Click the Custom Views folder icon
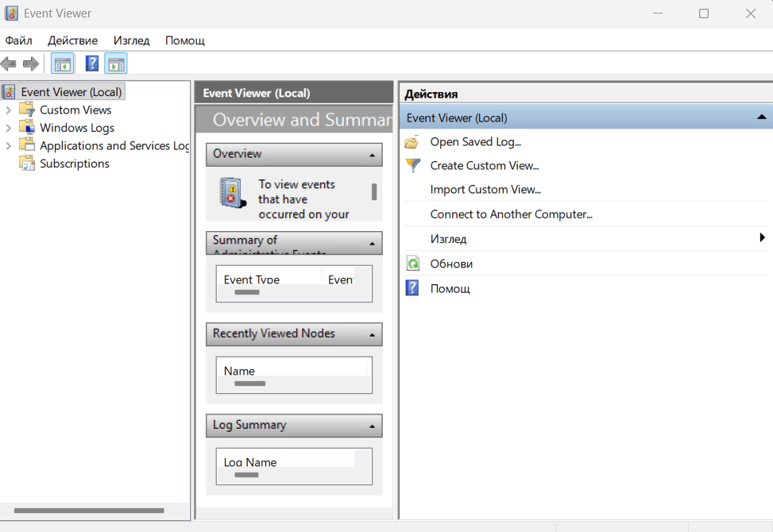The image size is (773, 532). coord(27,110)
